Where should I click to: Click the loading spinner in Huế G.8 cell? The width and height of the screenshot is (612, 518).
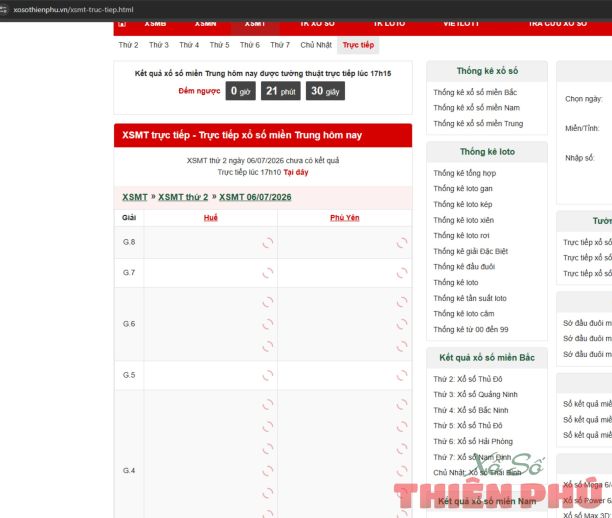point(268,243)
